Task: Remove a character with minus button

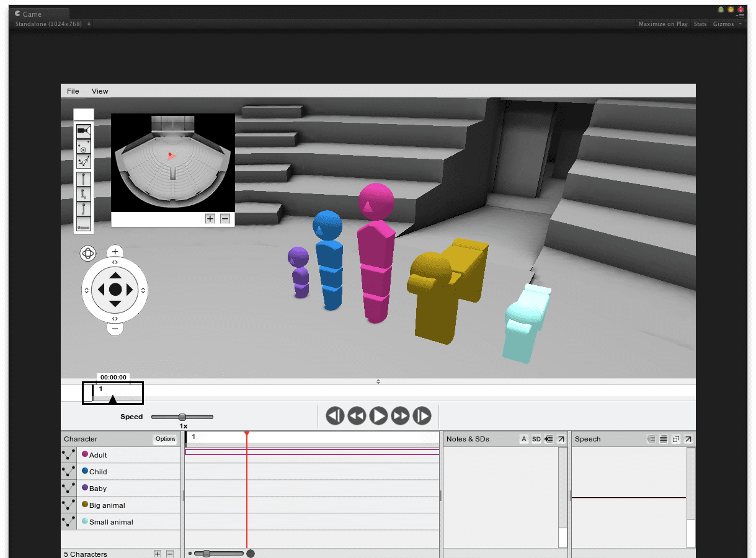Action: (169, 554)
